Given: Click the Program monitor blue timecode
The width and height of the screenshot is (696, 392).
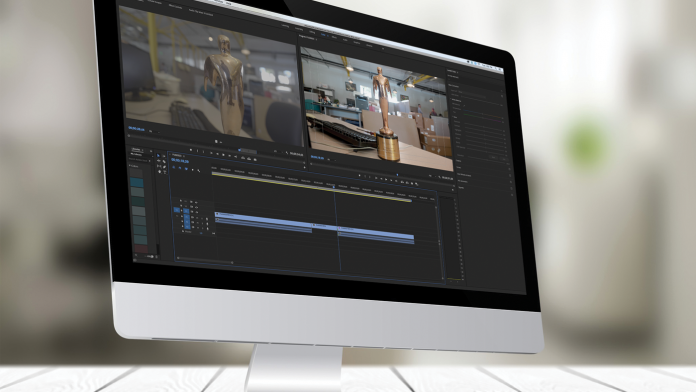Looking at the screenshot, I should 317,157.
